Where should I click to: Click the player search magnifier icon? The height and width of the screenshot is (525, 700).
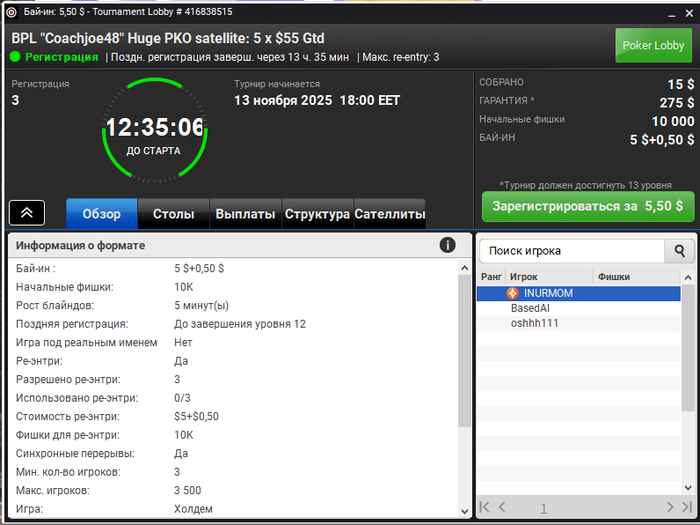click(679, 251)
